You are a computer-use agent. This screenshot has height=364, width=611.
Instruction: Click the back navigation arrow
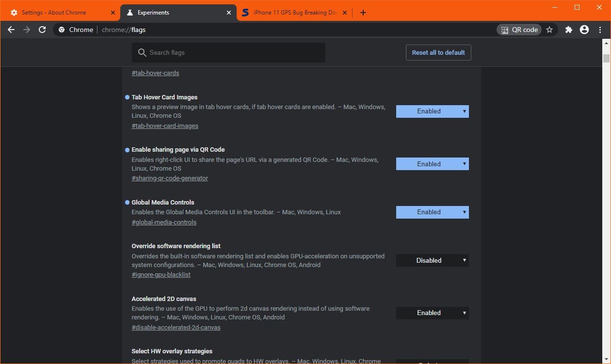(x=11, y=30)
